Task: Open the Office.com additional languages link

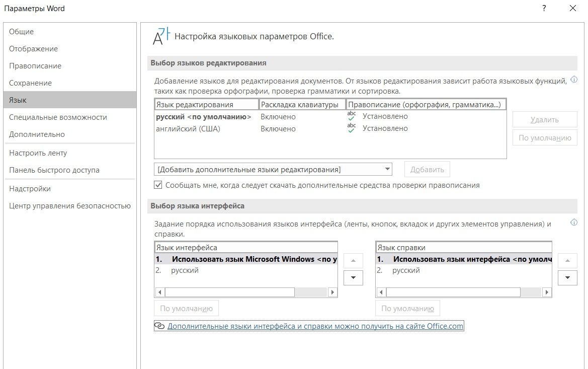Action: [x=315, y=326]
